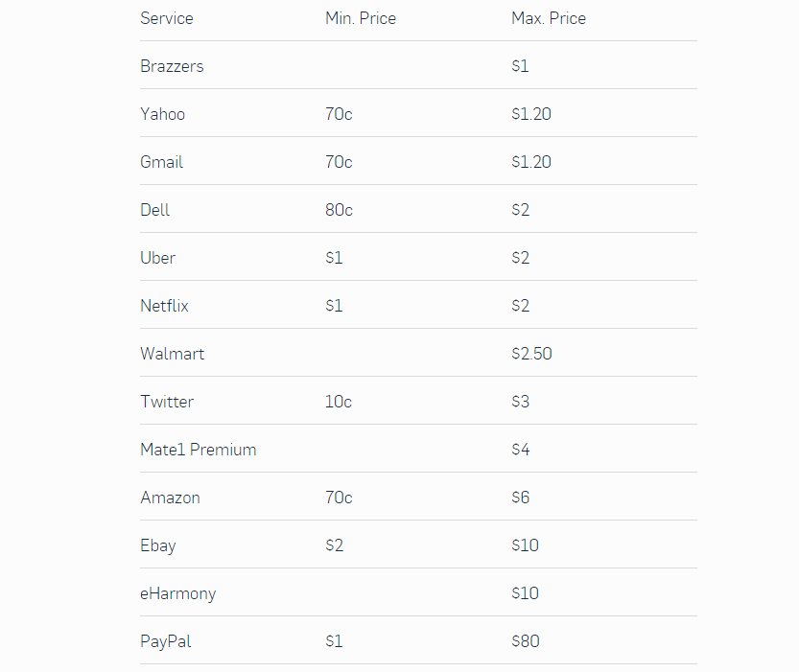Click Dell's 80c minimum price
The width and height of the screenshot is (799, 672).
(339, 210)
